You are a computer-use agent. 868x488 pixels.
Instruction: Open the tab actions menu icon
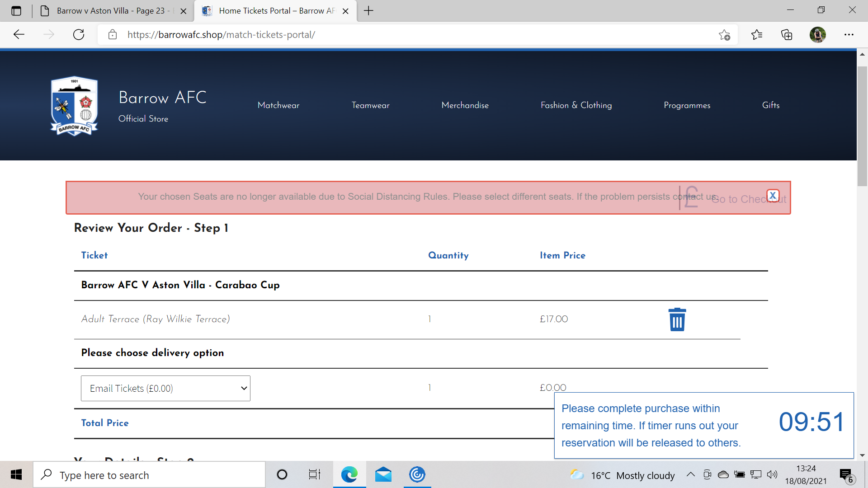(x=16, y=11)
